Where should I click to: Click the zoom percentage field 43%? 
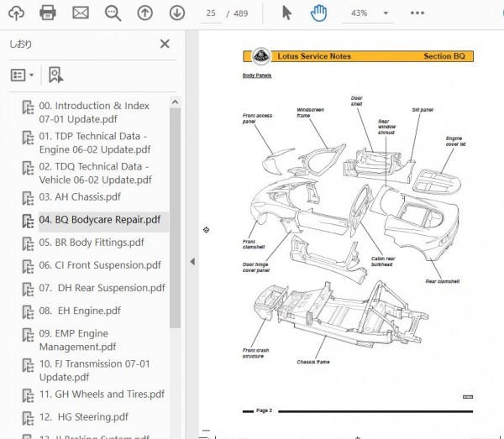[x=359, y=13]
